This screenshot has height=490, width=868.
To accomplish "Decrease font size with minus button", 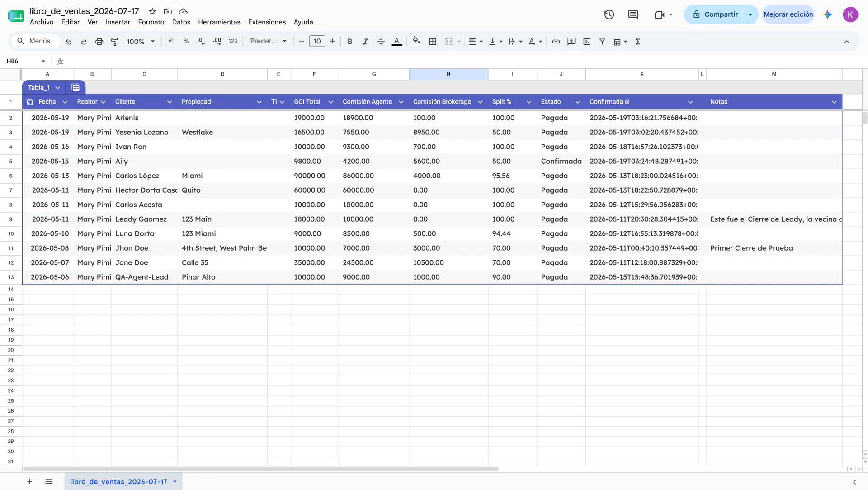I will (301, 41).
